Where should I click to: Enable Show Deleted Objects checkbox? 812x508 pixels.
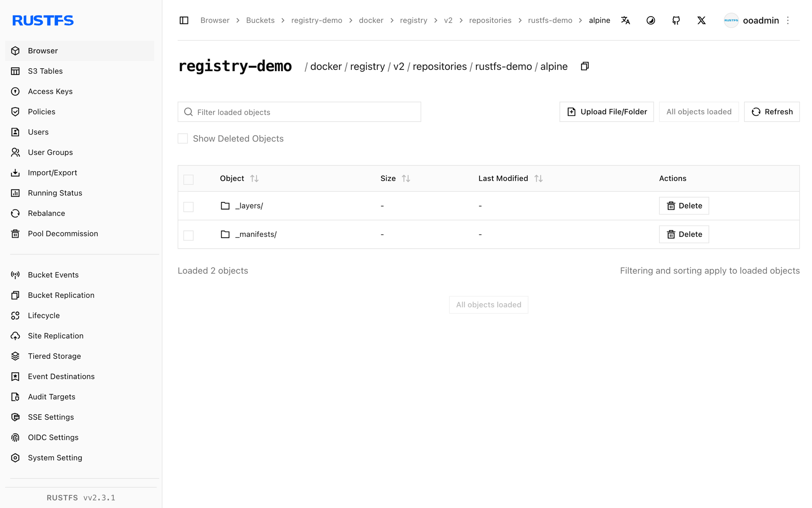click(183, 139)
